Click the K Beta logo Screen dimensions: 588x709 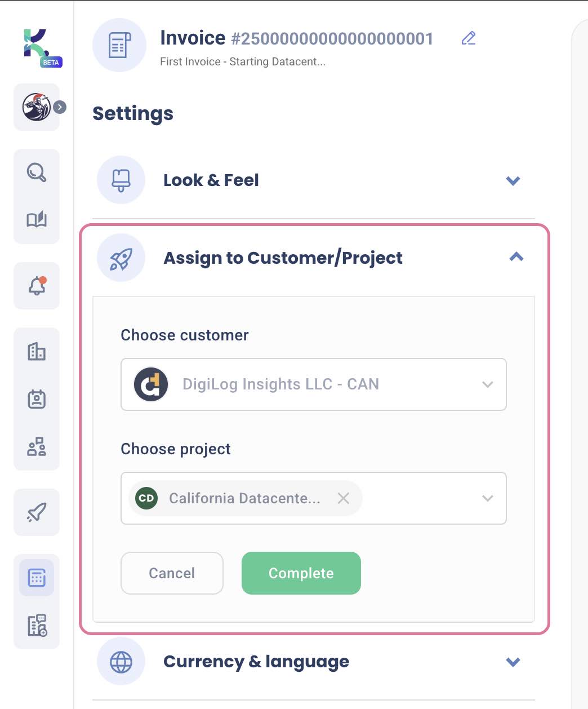point(37,46)
